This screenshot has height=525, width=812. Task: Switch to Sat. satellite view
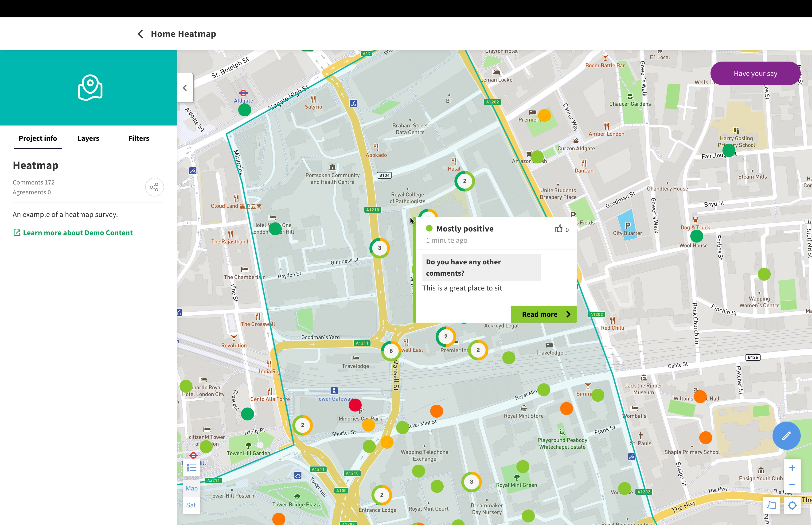coord(191,505)
